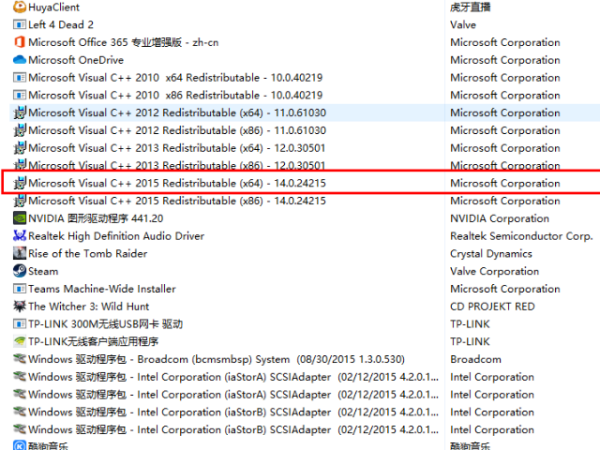600x450 pixels.
Task: Select NVIDIA 441.20 driver entry
Action: point(96,218)
